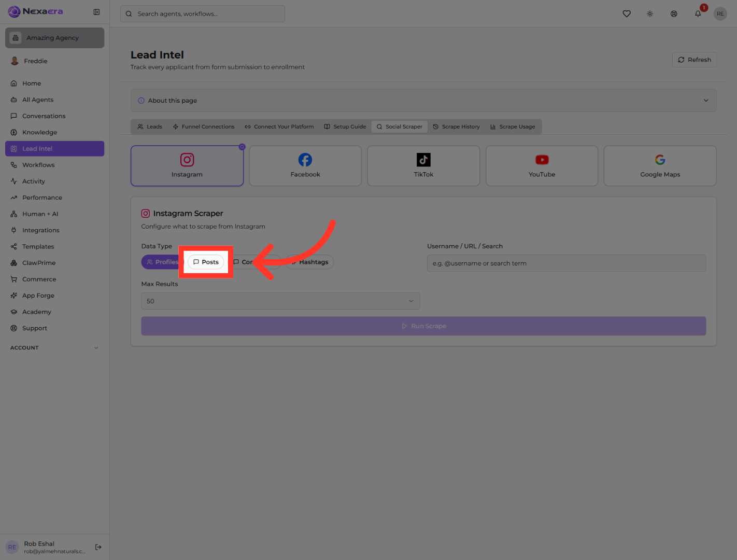The width and height of the screenshot is (737, 560).
Task: Open favorites heart icon
Action: 627,14
